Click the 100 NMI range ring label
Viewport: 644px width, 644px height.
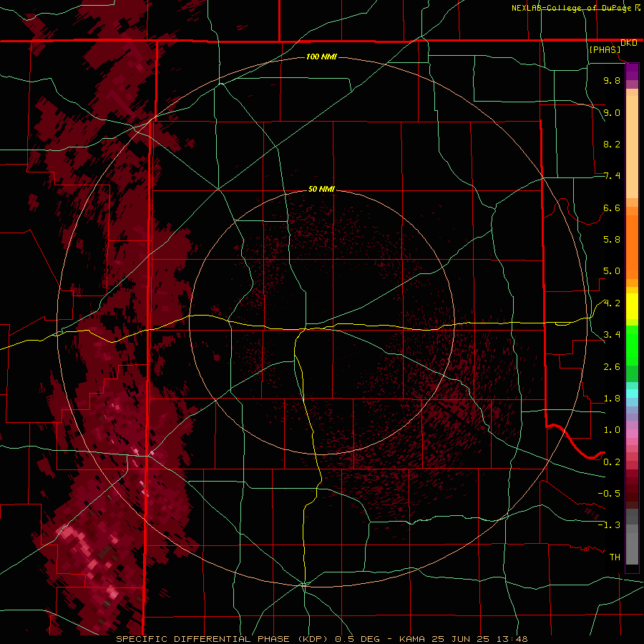[x=321, y=57]
